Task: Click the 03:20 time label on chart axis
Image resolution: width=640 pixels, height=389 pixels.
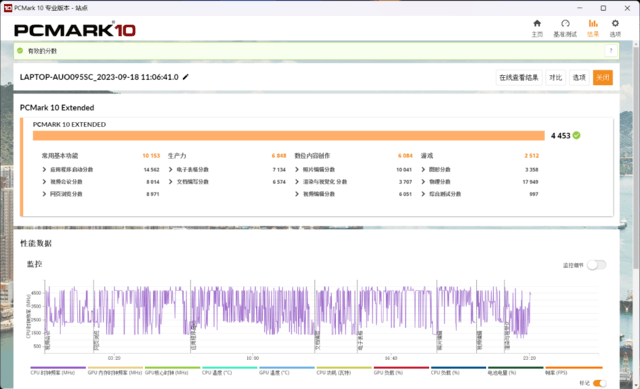Action: point(114,358)
